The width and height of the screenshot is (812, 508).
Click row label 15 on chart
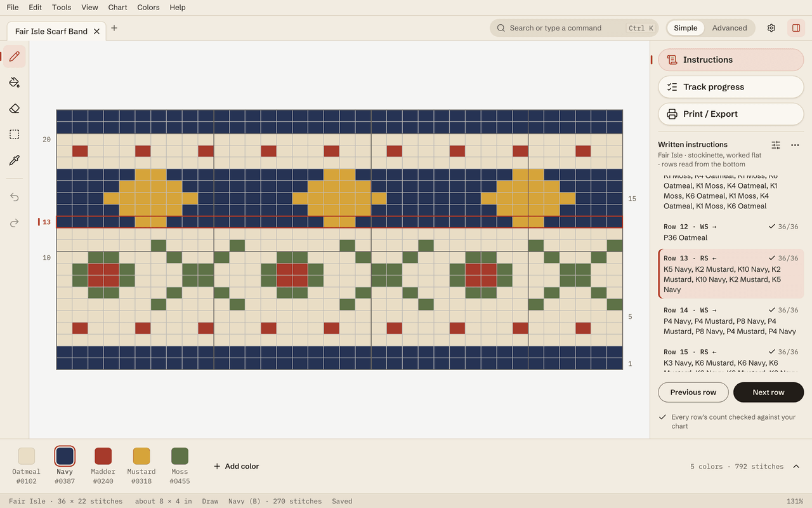click(632, 199)
